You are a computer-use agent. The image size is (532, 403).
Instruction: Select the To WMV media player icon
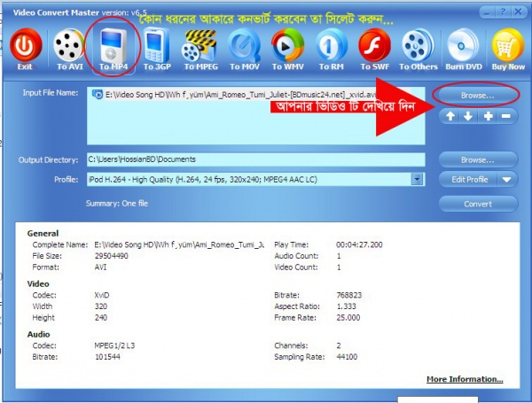click(287, 45)
